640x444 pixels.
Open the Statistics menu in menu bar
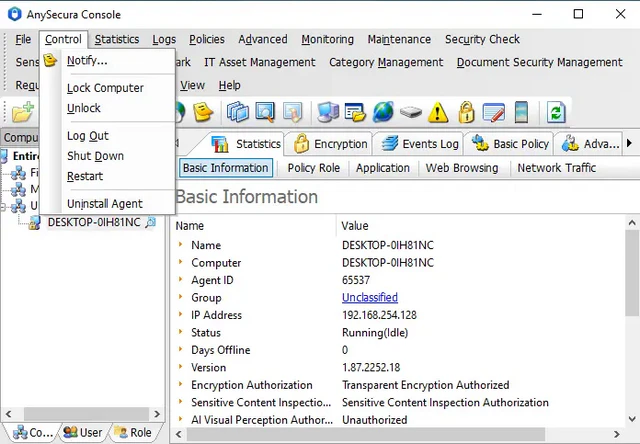pos(117,39)
